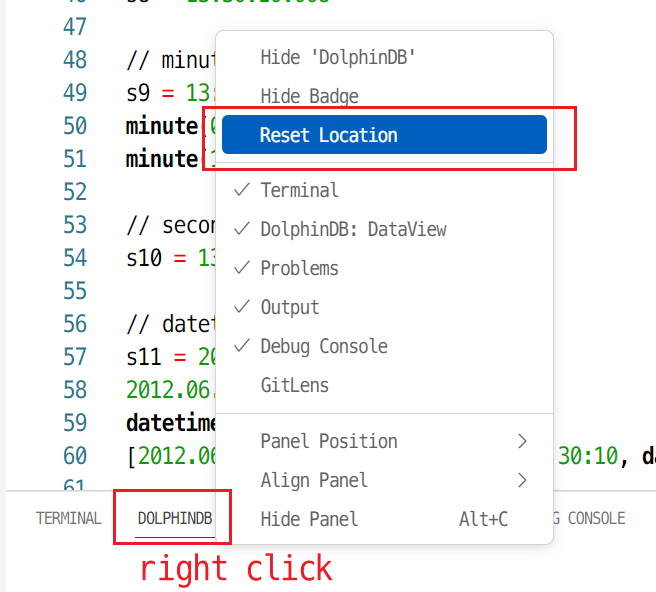
Task: Switch to the TERMINAL panel tab
Action: tap(69, 518)
